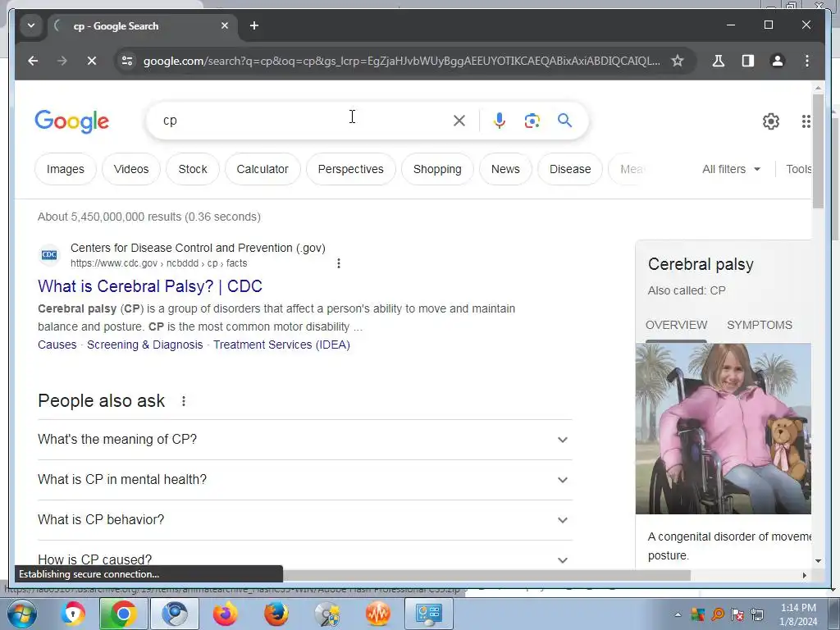Screen dimensions: 840x630
Task: Select the Videos filter
Action: pos(131,169)
